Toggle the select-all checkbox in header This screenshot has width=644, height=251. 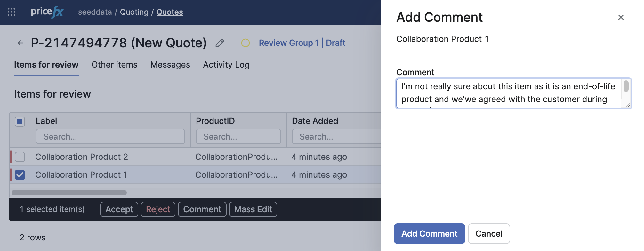(20, 122)
